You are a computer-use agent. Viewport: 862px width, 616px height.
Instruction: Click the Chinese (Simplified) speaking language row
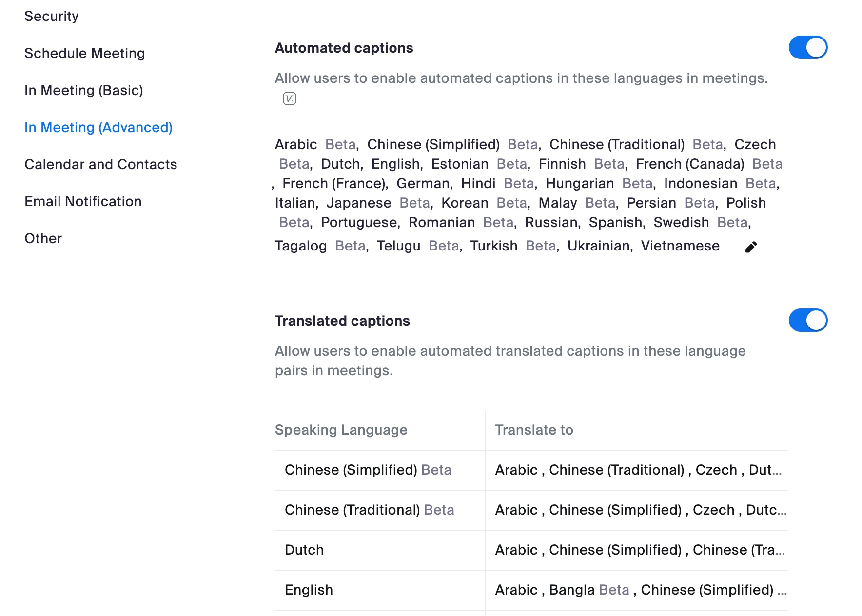[x=368, y=470]
